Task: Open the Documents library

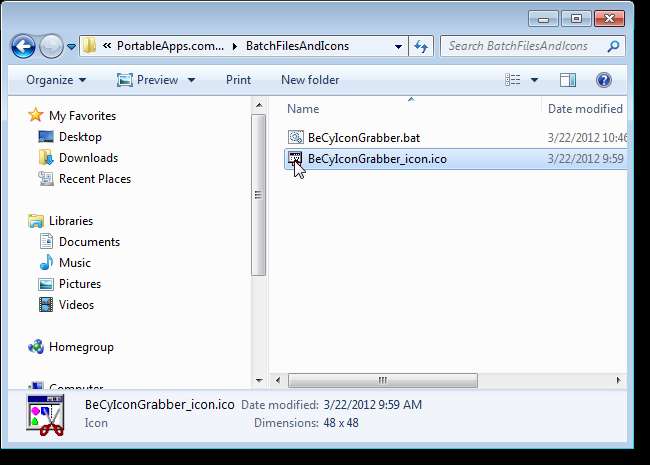Action: 89,242
